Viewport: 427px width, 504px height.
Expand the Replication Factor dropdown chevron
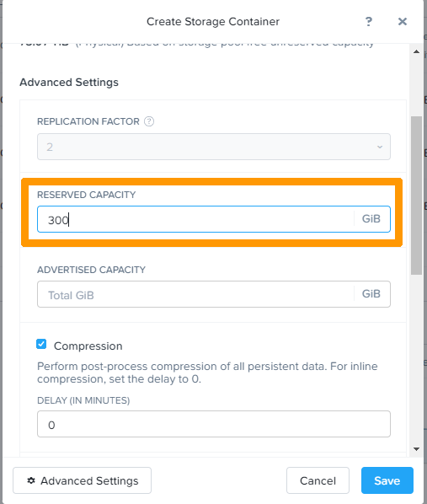tap(380, 147)
